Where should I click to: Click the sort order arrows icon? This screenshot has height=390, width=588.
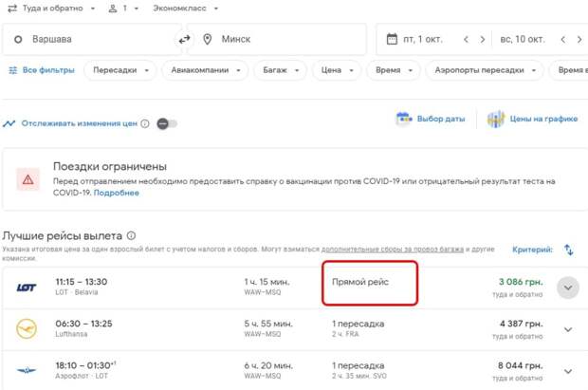[x=569, y=250]
